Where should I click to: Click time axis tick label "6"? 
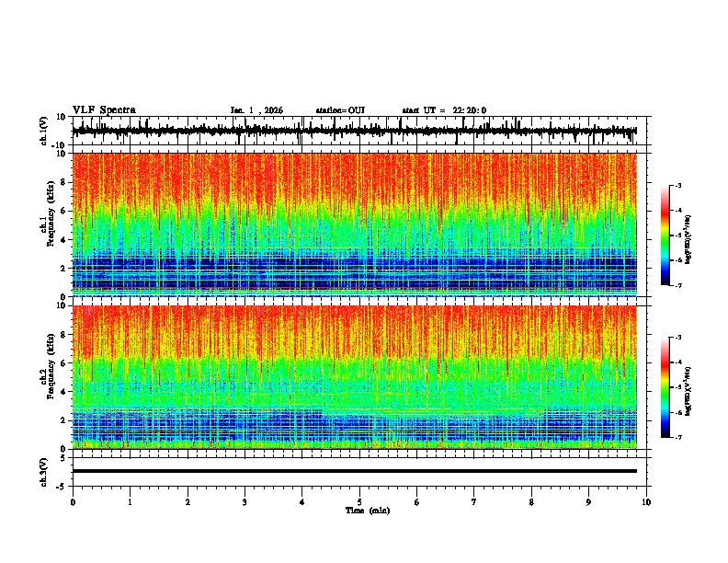(x=417, y=502)
